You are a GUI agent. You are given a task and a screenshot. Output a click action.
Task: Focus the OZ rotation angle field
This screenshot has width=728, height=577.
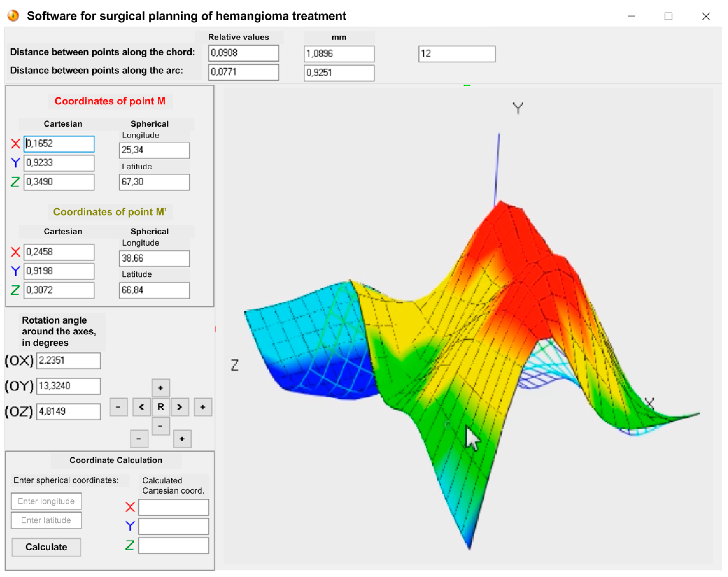point(68,411)
